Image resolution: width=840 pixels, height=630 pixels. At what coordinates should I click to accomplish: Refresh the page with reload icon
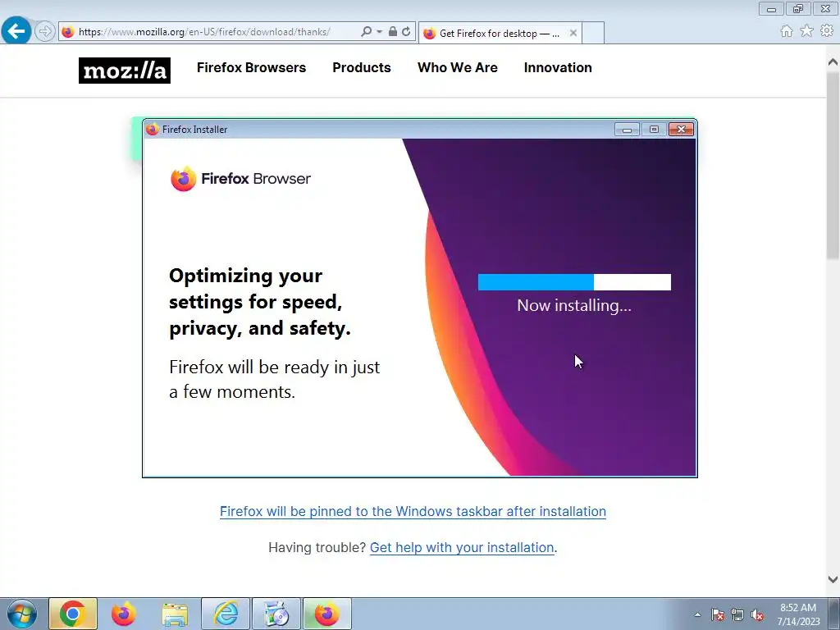pos(407,32)
